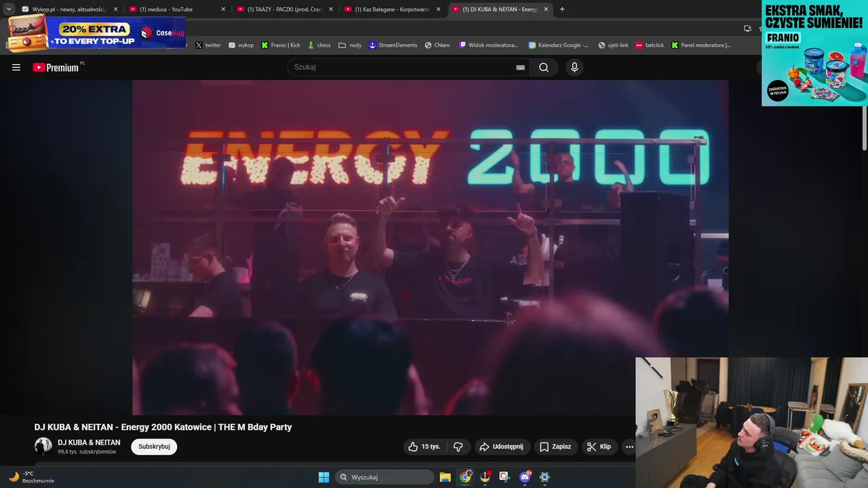
Task: Open Discord from the taskbar
Action: pyautogui.click(x=525, y=477)
